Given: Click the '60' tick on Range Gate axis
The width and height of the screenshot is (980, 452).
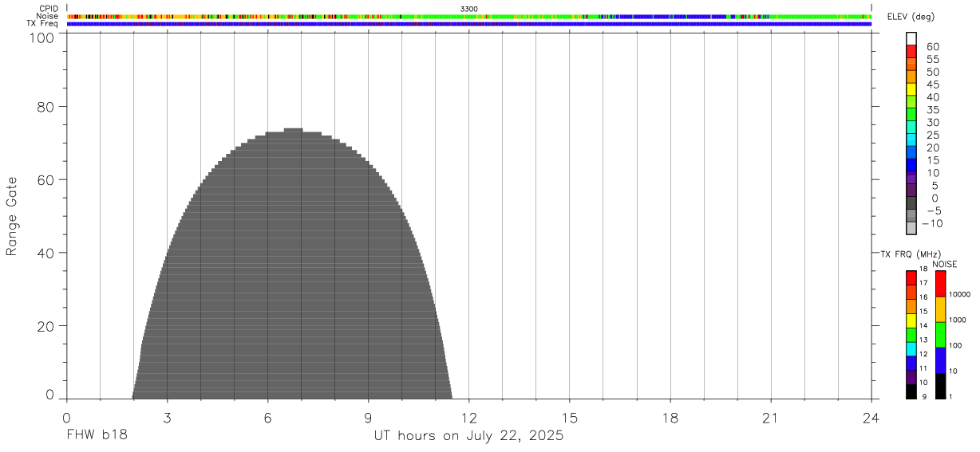Looking at the screenshot, I should [x=45, y=179].
